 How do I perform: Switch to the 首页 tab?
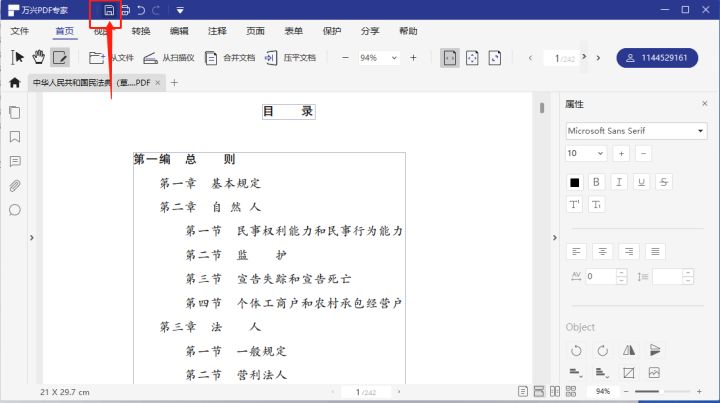tap(65, 31)
